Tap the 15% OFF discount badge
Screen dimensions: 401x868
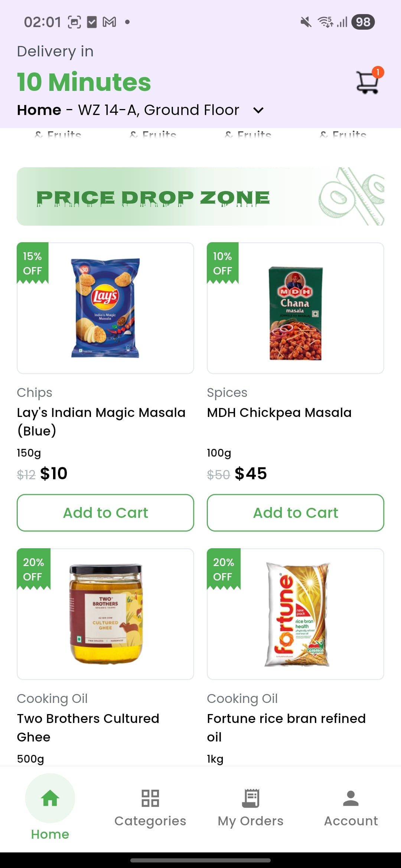pos(33,263)
